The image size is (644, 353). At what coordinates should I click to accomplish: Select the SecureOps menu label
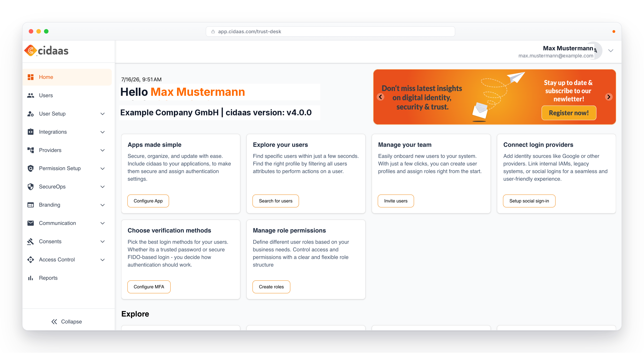(x=52, y=187)
